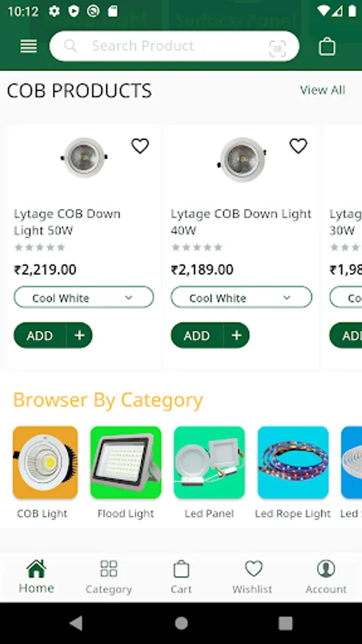Open the Category tab in bottom bar

pyautogui.click(x=109, y=577)
